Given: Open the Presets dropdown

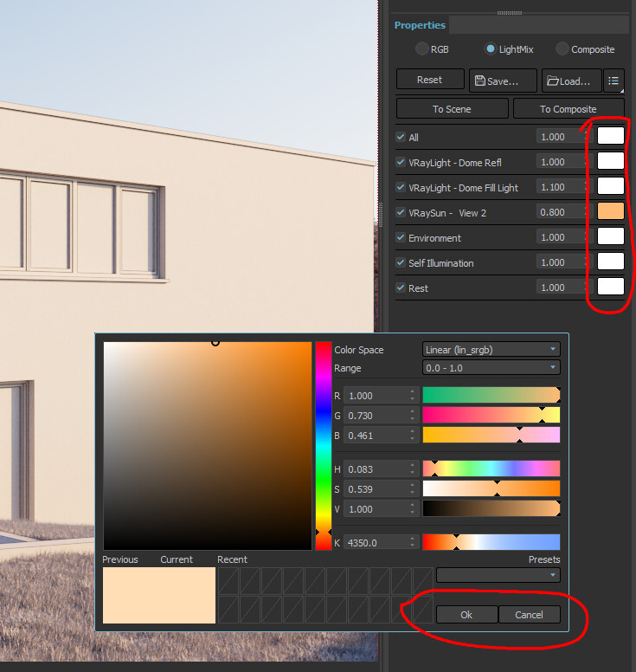Looking at the screenshot, I should (x=498, y=575).
